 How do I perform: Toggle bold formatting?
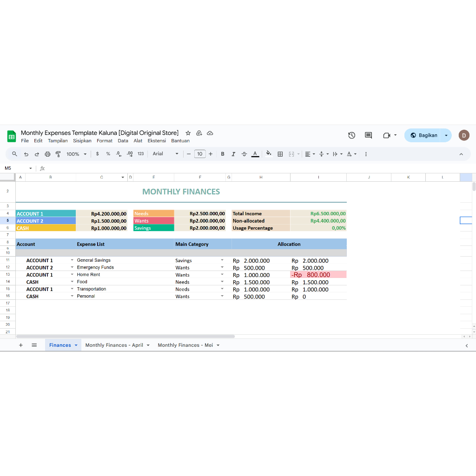click(x=223, y=154)
